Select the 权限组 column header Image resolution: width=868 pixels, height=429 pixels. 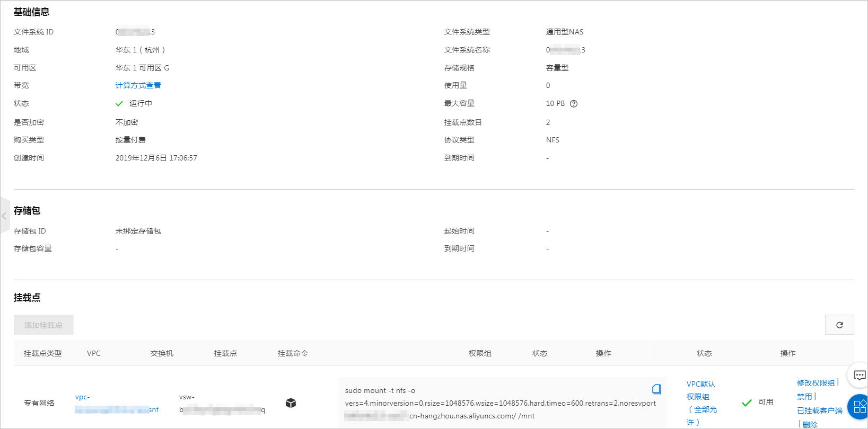click(480, 353)
